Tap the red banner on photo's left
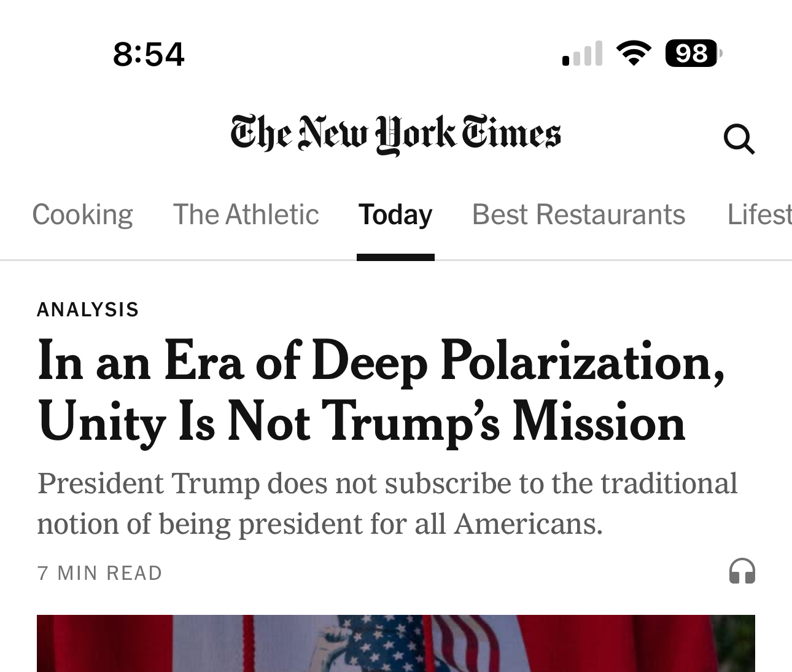Screen dimensions: 792x672 tap(141, 644)
